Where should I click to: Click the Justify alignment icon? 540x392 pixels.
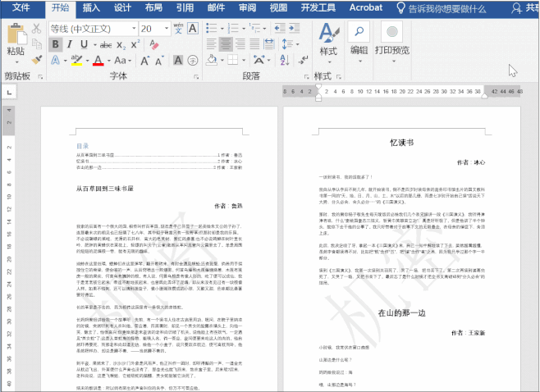click(x=254, y=44)
